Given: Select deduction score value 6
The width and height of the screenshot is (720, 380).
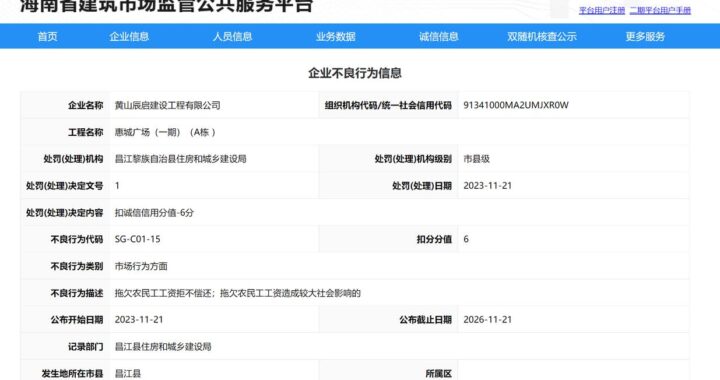Looking at the screenshot, I should coord(466,239).
